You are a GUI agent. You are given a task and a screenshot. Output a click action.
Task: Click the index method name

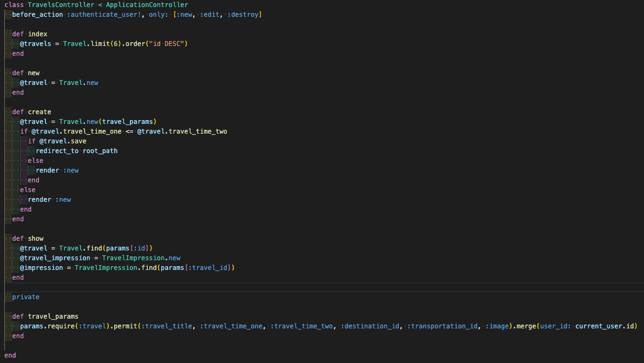37,34
